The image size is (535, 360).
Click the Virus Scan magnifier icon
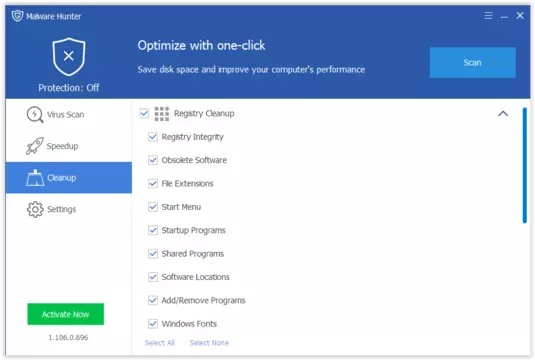tap(35, 114)
